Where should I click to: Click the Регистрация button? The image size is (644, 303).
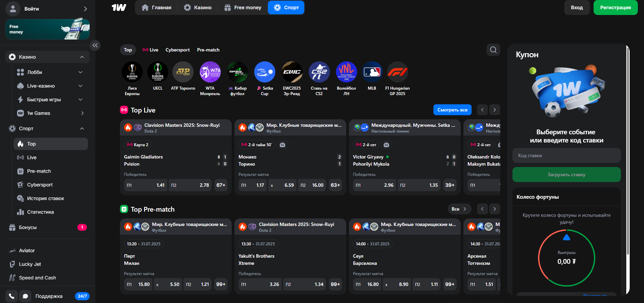(615, 7)
